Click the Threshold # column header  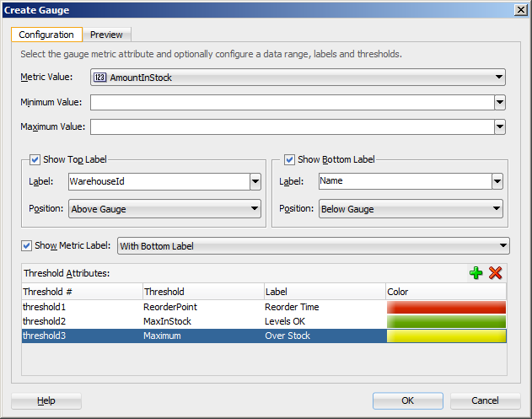click(x=82, y=292)
